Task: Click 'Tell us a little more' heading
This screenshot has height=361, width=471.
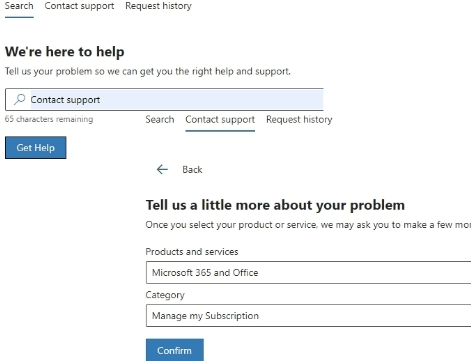Action: coord(275,205)
